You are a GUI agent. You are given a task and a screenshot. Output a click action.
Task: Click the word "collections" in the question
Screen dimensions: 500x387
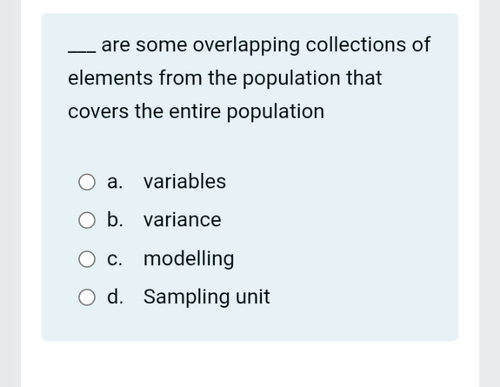[356, 44]
